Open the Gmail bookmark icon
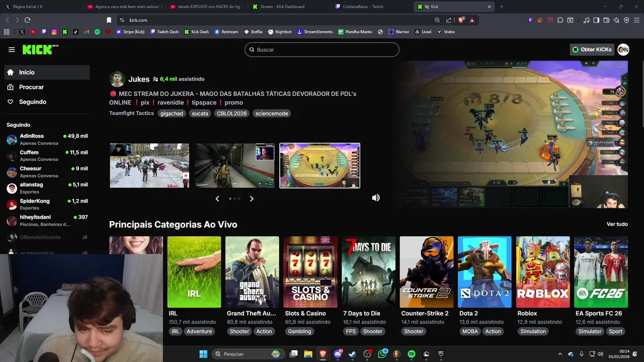The height and width of the screenshot is (362, 644). tap(87, 32)
